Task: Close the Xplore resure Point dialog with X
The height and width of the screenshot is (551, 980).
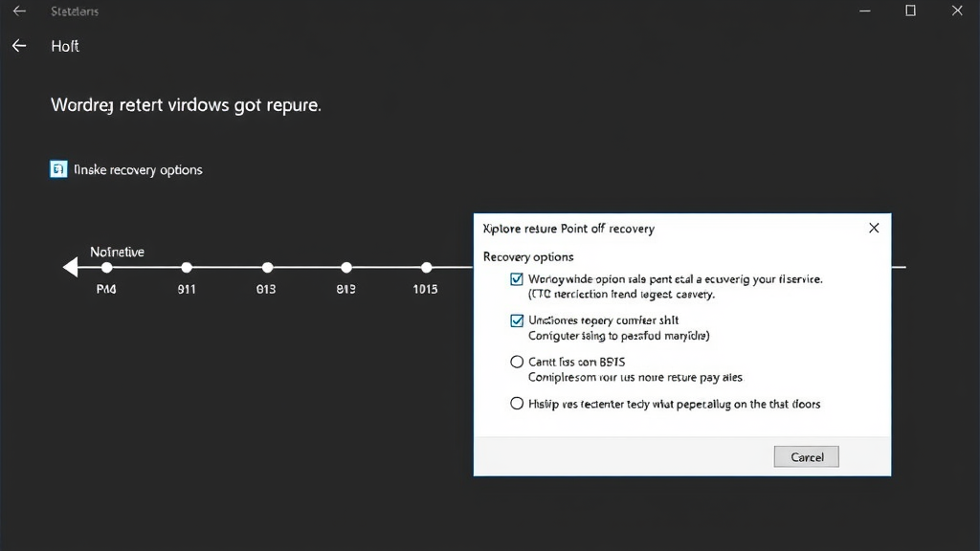Action: 873,228
